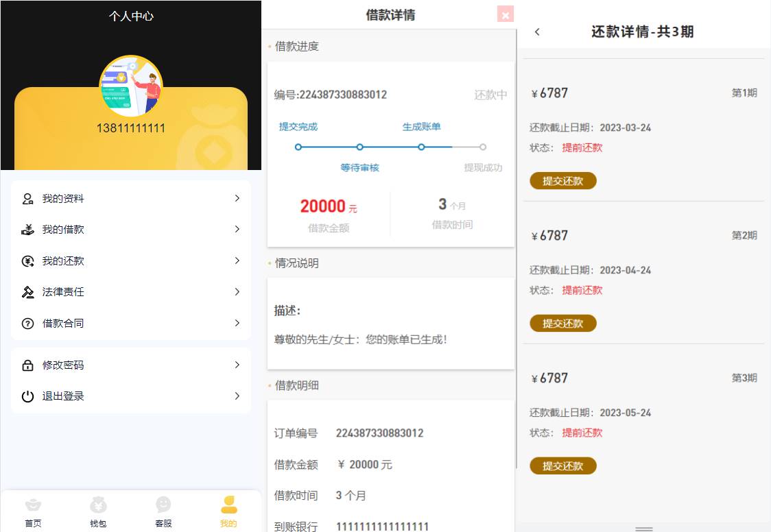This screenshot has height=532, width=771.
Task: Click the Loan Contract question-mark icon
Action: [27, 324]
